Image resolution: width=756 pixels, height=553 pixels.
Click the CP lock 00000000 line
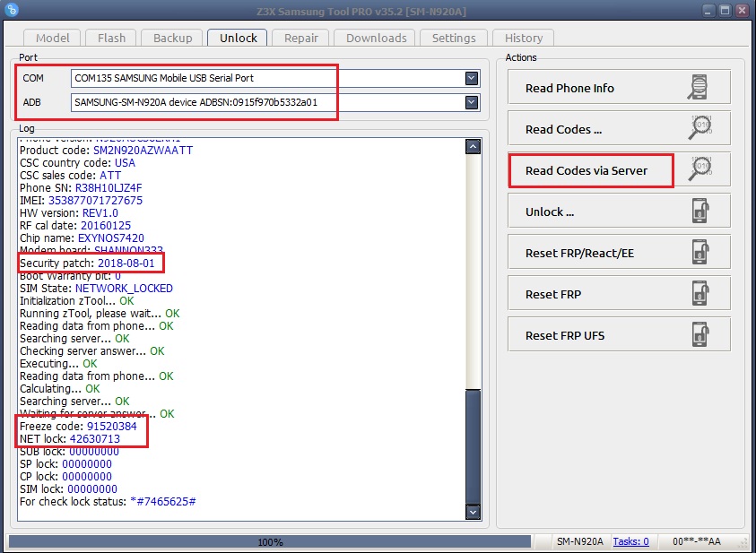65,477
